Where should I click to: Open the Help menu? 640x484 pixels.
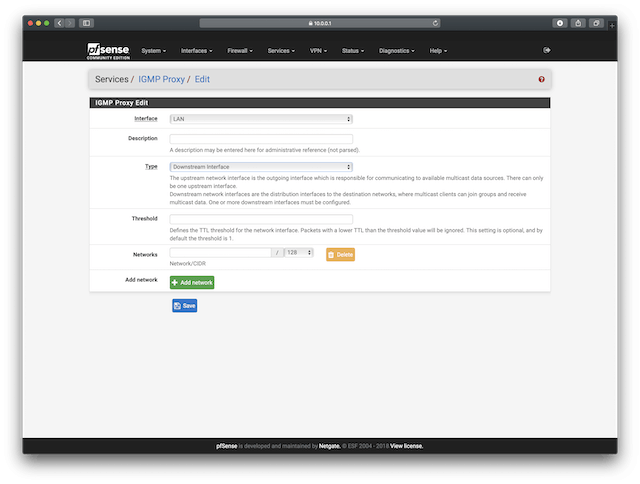[438, 51]
